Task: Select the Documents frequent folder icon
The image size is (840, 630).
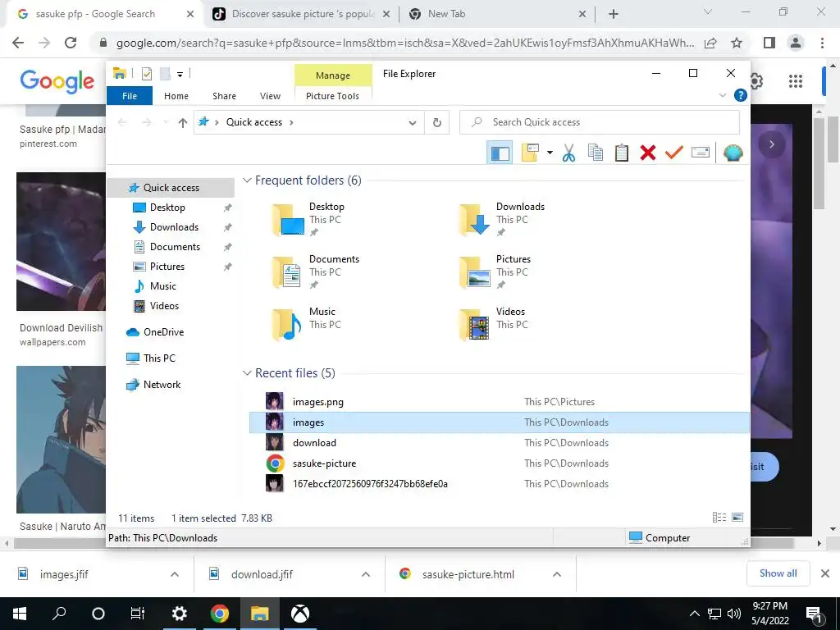Action: pyautogui.click(x=288, y=272)
